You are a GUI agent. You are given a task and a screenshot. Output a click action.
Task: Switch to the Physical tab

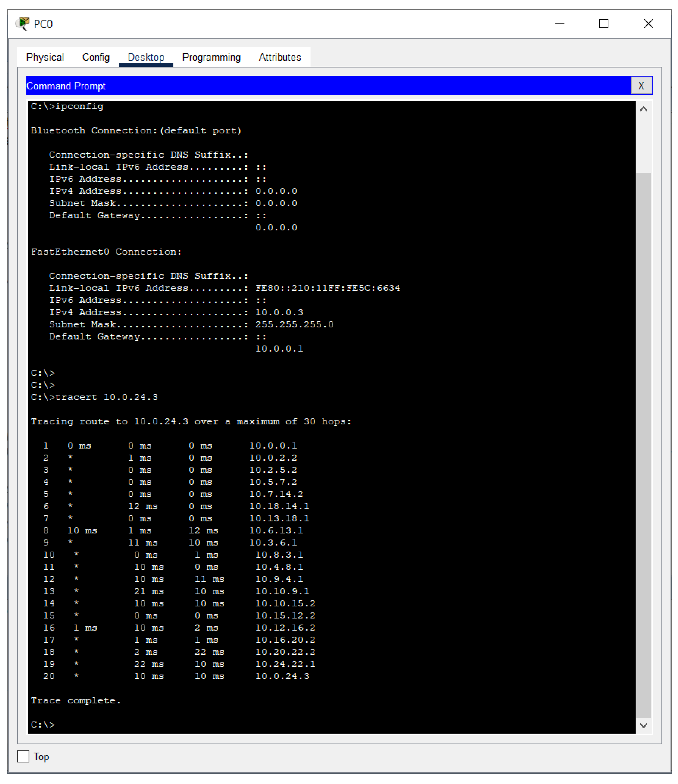[x=45, y=57]
